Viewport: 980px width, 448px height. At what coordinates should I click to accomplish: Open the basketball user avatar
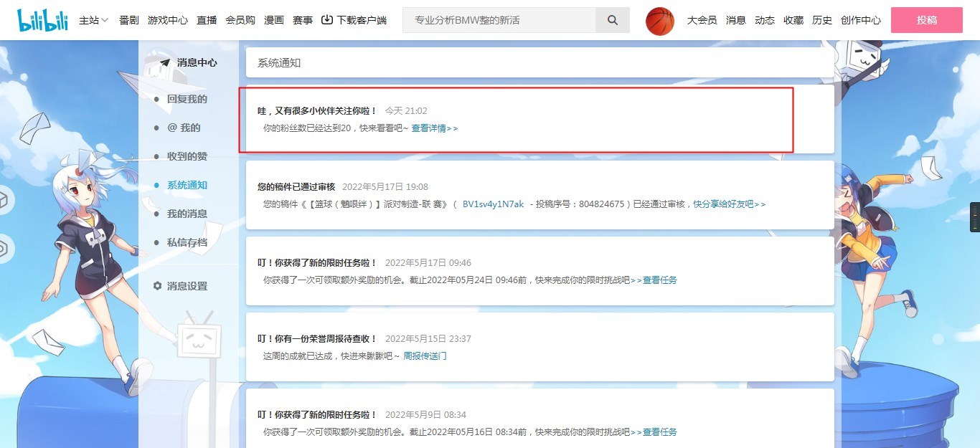[660, 21]
